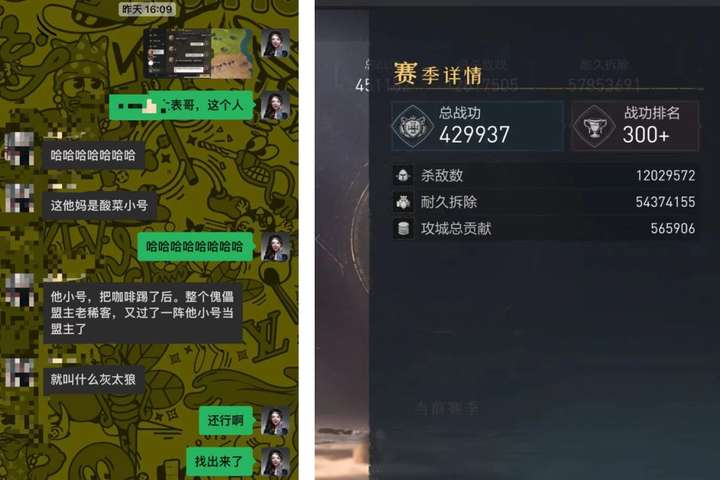Select the 攻城总贡献 565906 row
720x480 pixels.
pyautogui.click(x=545, y=228)
